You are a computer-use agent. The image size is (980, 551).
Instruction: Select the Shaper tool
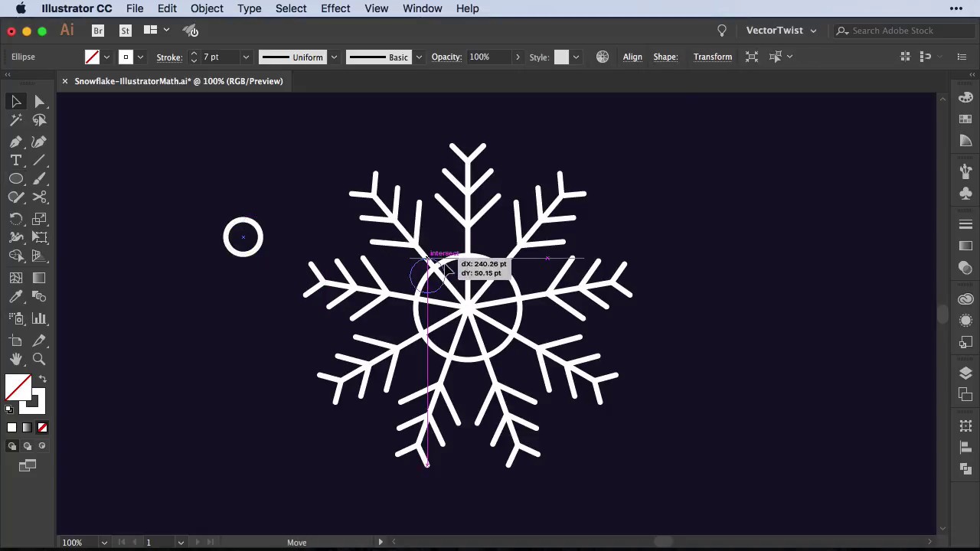tap(16, 197)
